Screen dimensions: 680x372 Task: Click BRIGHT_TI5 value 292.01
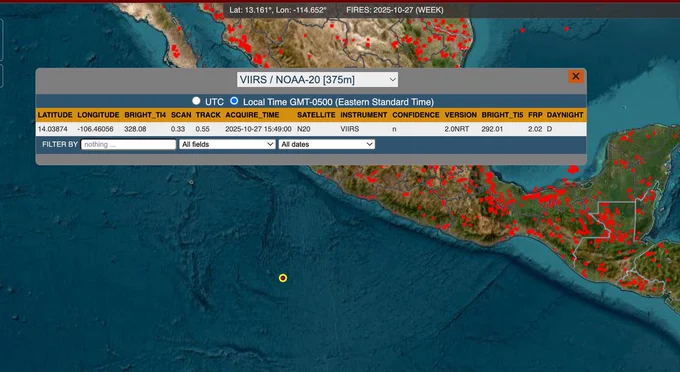492,129
